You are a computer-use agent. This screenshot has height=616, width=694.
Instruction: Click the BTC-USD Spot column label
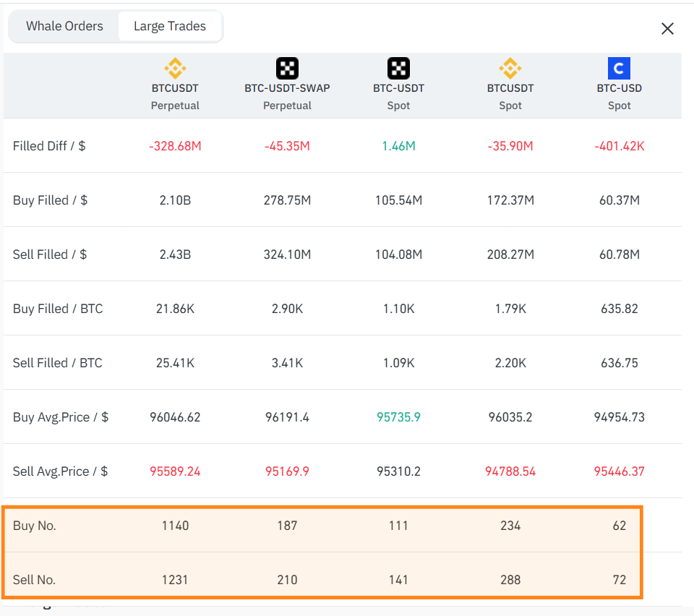click(619, 97)
